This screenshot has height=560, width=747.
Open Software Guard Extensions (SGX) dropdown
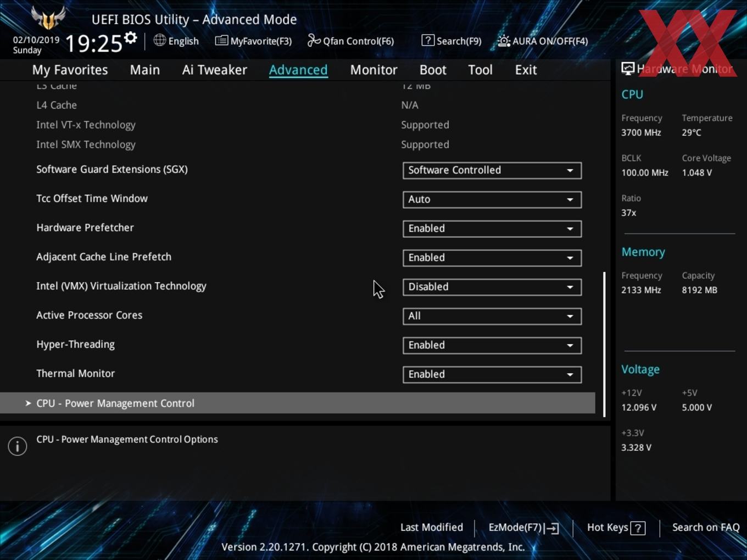[x=492, y=170]
